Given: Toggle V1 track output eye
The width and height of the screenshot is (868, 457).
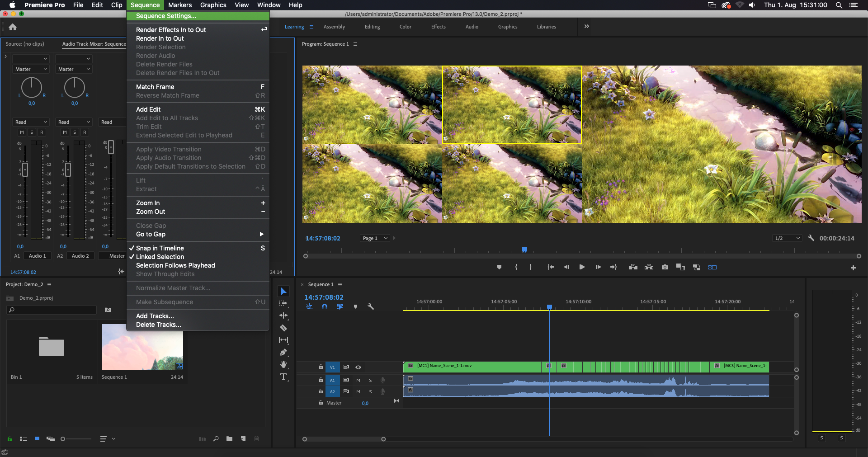Looking at the screenshot, I should (x=358, y=367).
